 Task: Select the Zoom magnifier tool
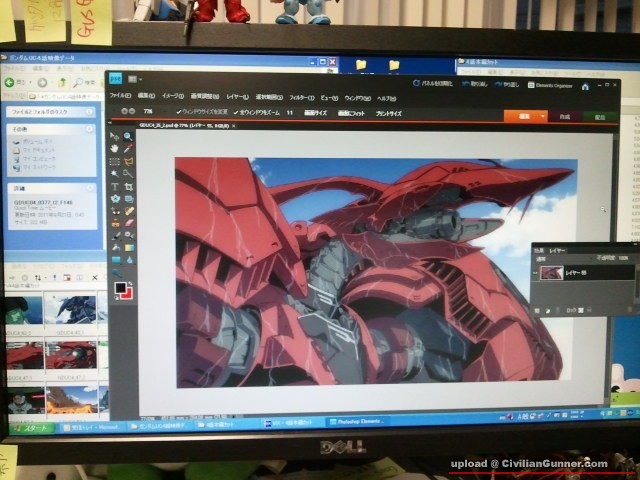click(x=129, y=136)
